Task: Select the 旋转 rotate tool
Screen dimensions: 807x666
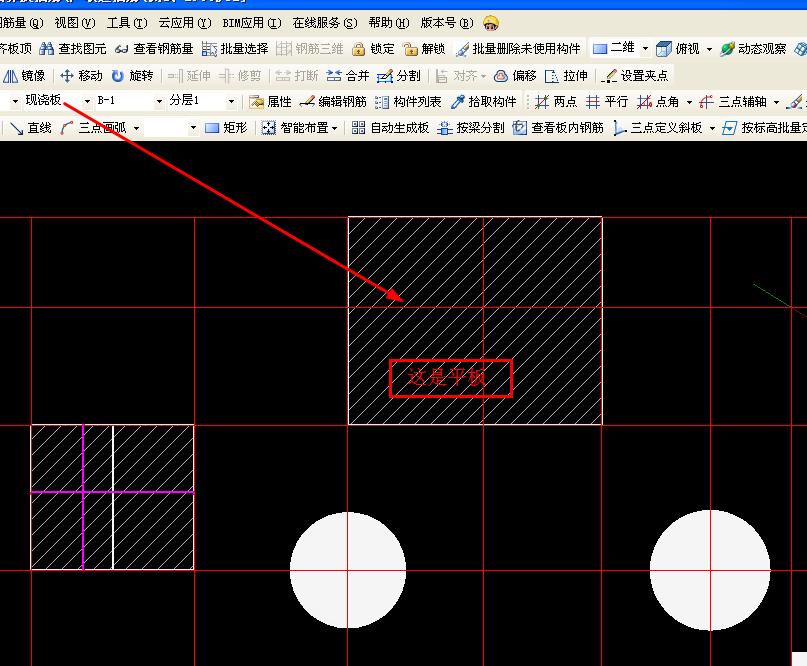Action: pos(132,76)
